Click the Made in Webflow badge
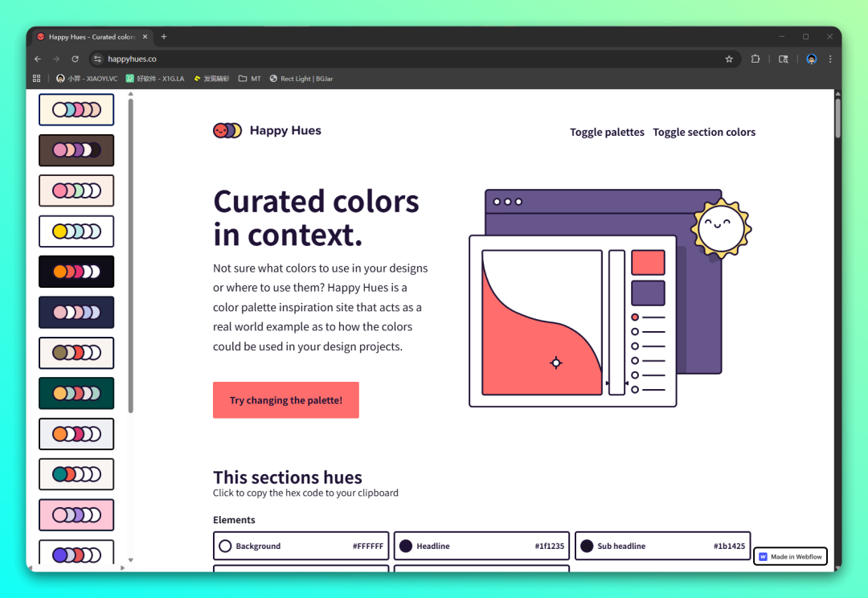The height and width of the screenshot is (598, 868). (x=791, y=556)
